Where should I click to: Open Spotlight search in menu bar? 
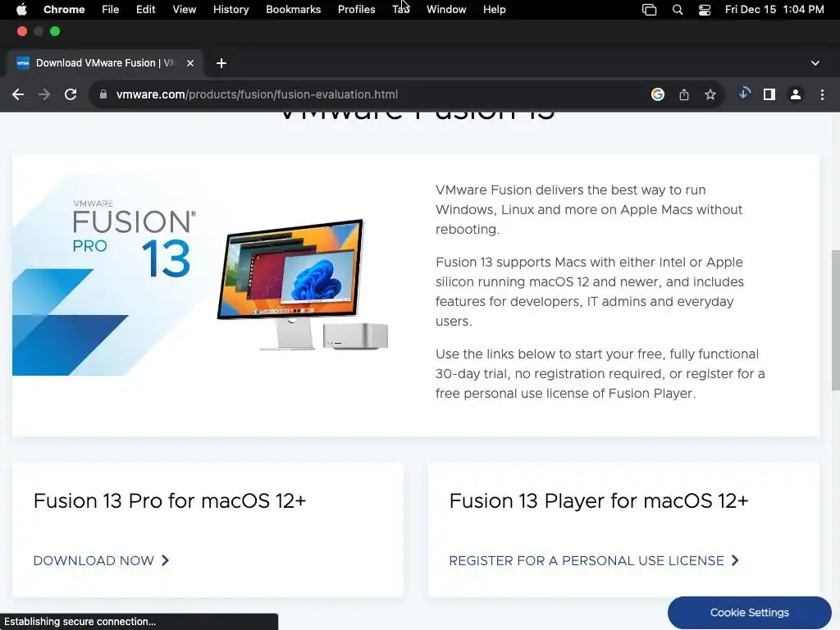click(x=677, y=9)
